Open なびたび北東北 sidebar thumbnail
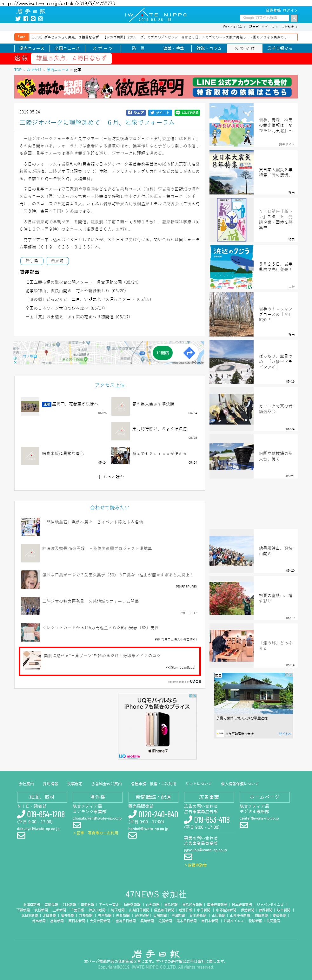The width and height of the screenshot is (312, 980). pos(231,125)
